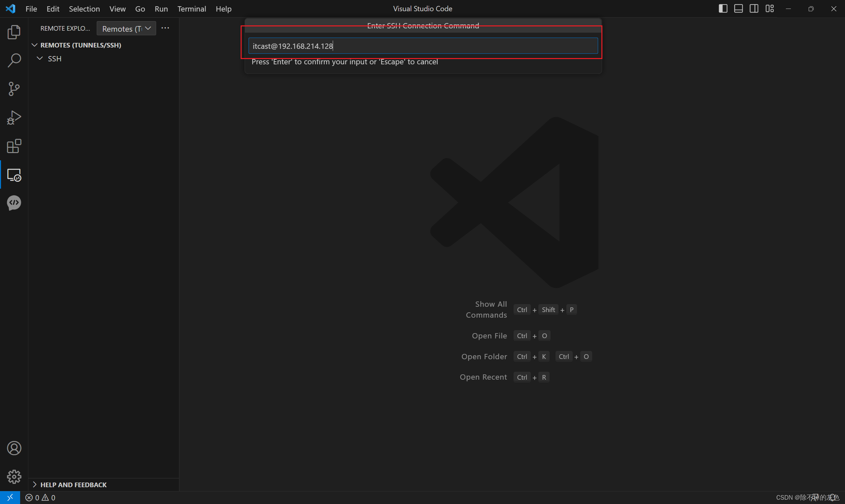Open the Run and Debug view

point(14,117)
